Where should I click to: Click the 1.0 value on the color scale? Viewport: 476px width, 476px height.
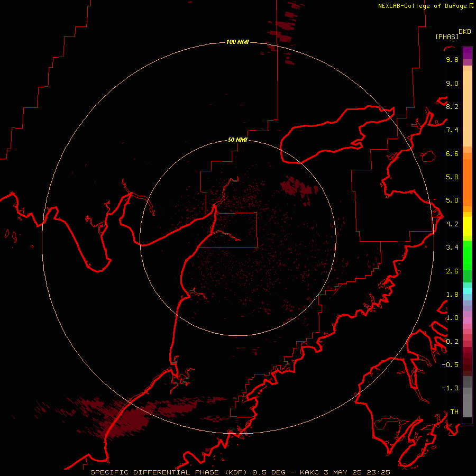point(452,318)
